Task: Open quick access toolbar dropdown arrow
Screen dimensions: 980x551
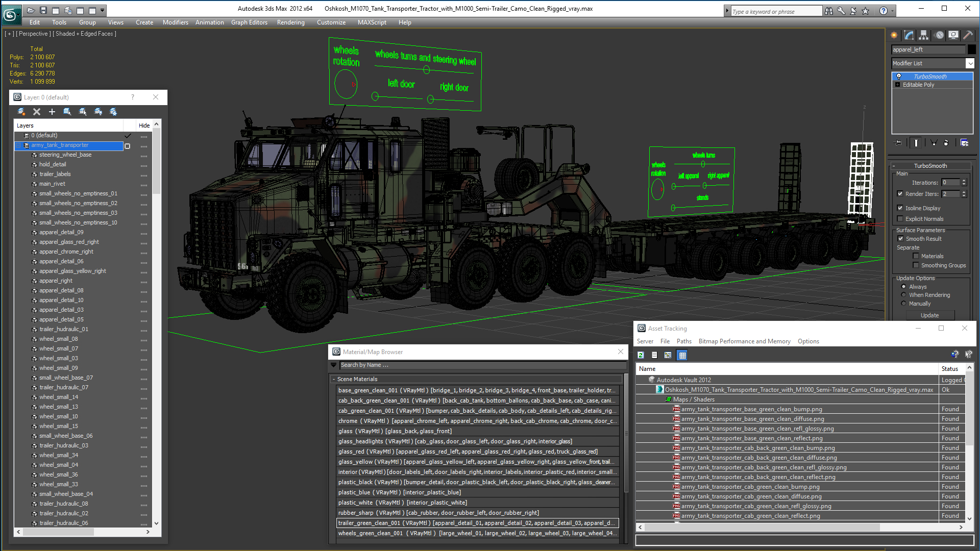Action: click(103, 10)
